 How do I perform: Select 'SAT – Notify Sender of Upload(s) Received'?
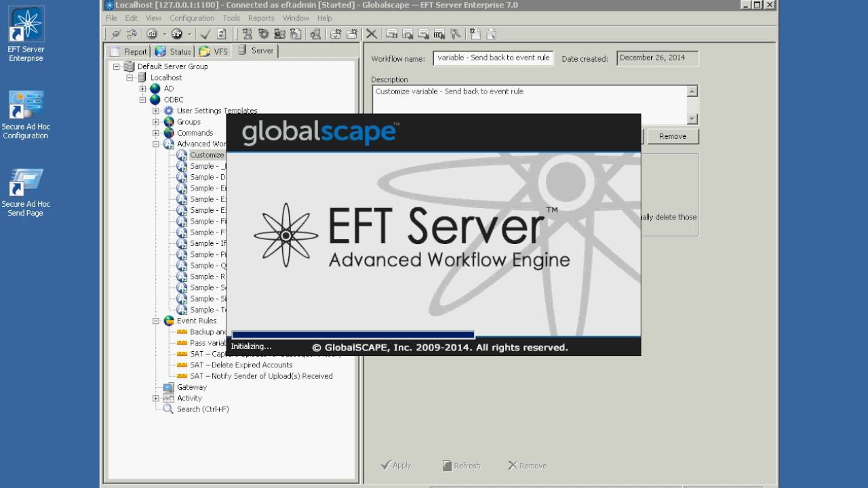261,375
